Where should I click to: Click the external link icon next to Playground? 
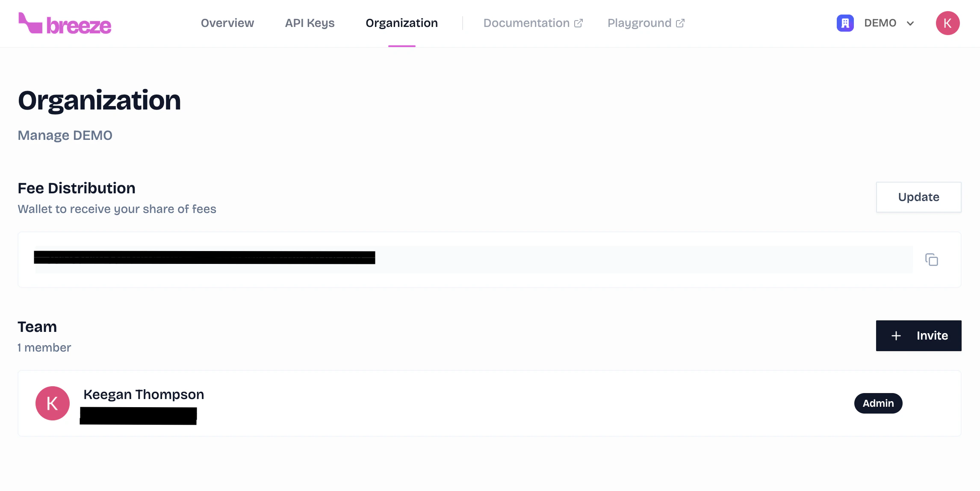[x=680, y=22]
